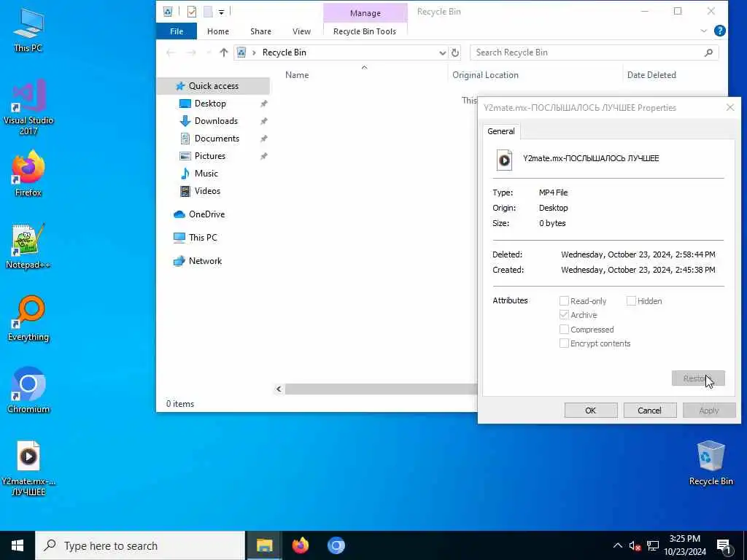Open Recent locations dropdown arrow
The height and width of the screenshot is (560, 747).
[208, 52]
